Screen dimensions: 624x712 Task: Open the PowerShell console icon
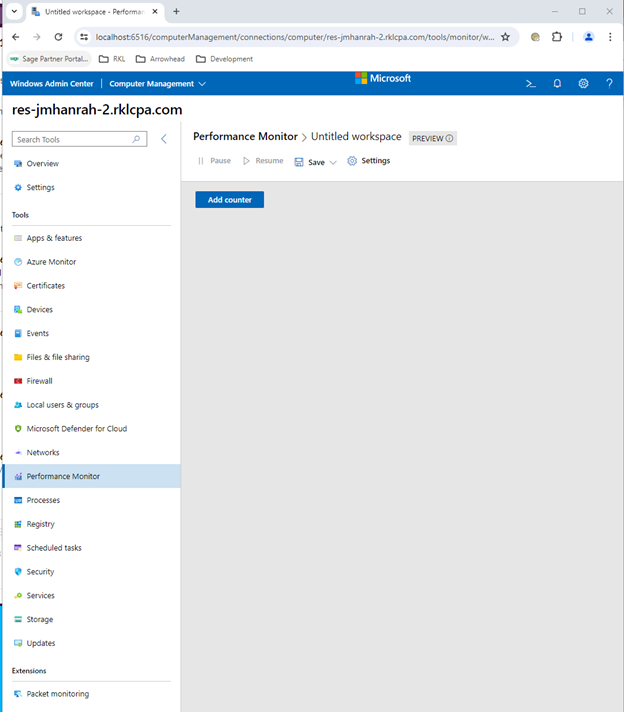[x=530, y=84]
